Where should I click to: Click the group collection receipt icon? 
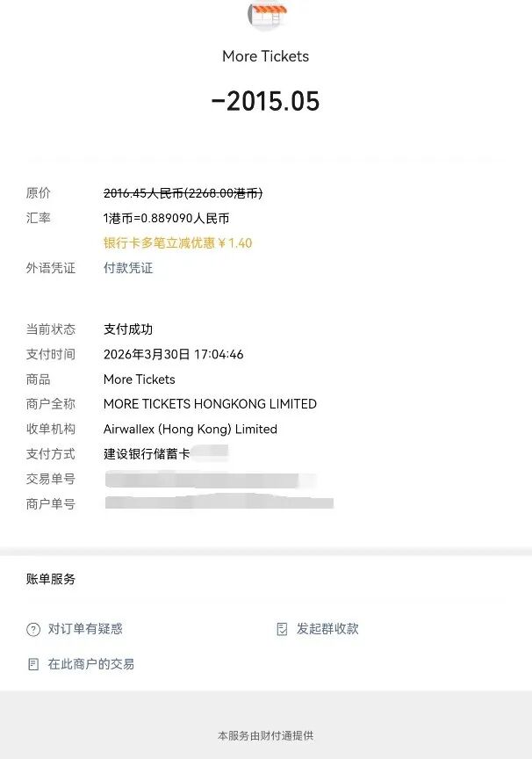click(282, 629)
